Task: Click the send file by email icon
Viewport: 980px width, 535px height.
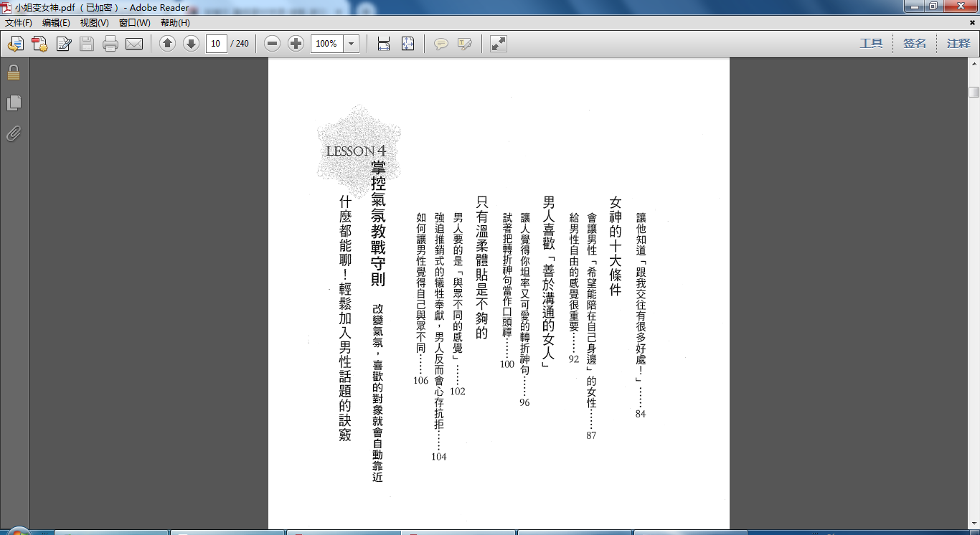Action: click(x=134, y=44)
